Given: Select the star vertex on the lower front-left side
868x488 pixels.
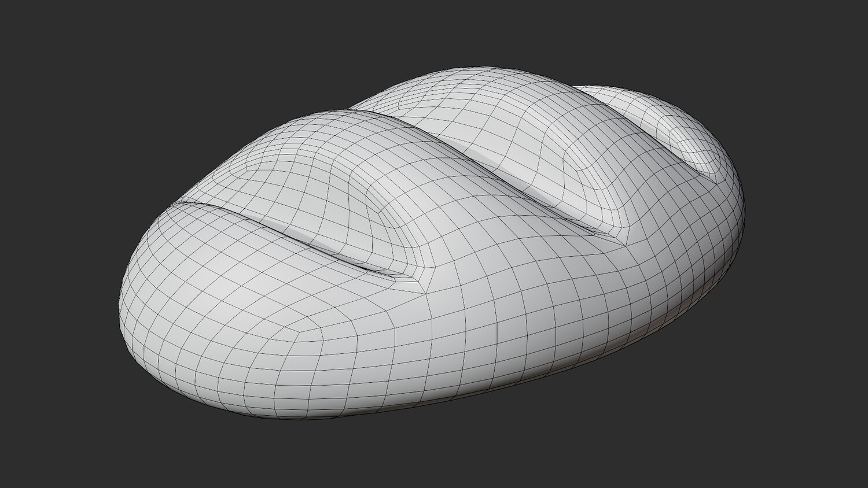Looking at the screenshot, I should [x=322, y=330].
